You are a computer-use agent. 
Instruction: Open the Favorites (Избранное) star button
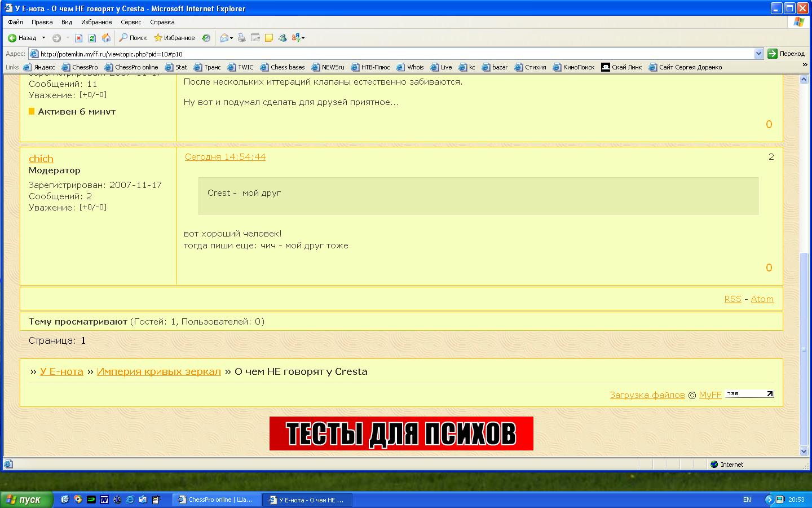tap(174, 38)
